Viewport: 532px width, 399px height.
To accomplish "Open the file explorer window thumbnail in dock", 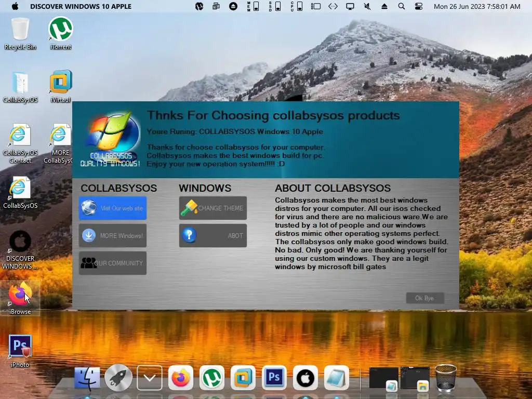I will click(415, 378).
